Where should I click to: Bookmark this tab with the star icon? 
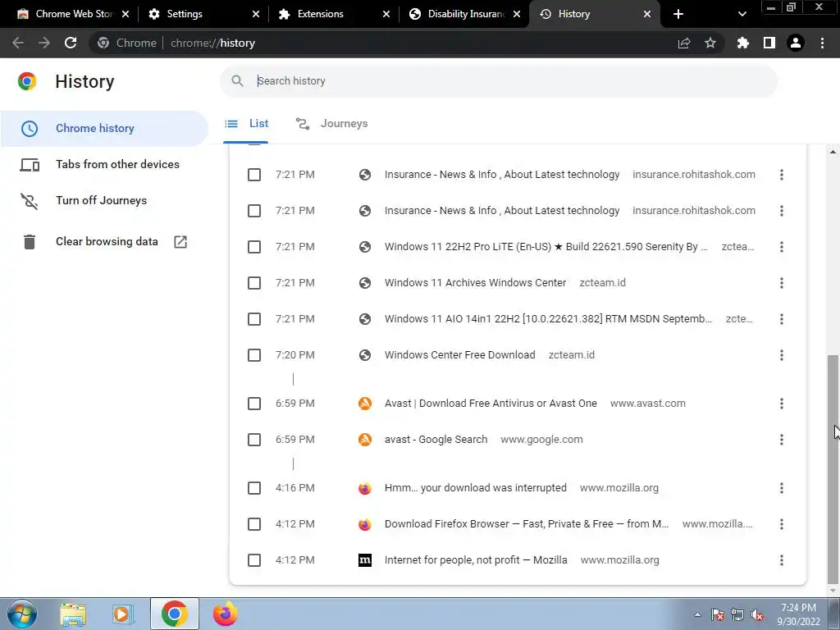pyautogui.click(x=710, y=43)
